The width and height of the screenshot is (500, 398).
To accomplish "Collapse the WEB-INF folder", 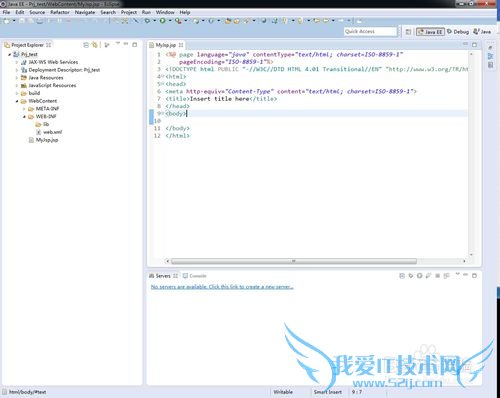I will point(24,116).
